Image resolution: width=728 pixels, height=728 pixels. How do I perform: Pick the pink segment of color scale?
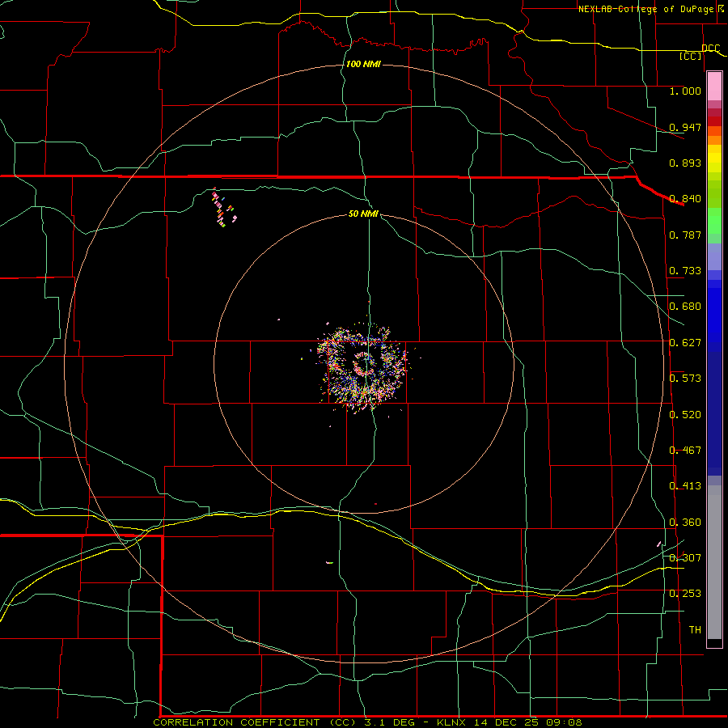tap(714, 87)
